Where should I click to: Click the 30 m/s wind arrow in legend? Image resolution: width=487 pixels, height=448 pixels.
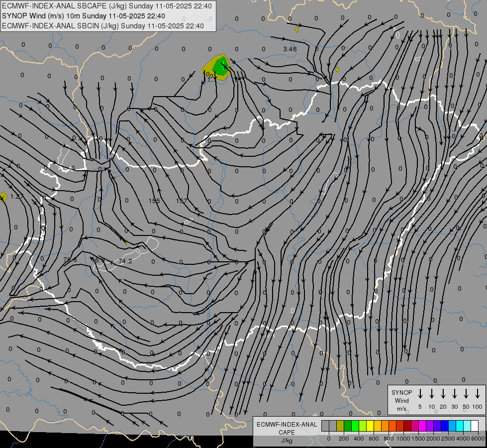click(454, 394)
